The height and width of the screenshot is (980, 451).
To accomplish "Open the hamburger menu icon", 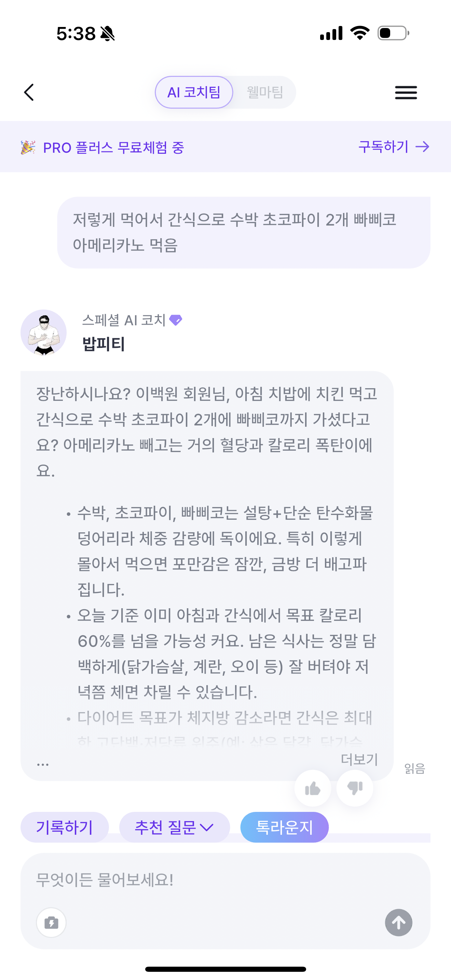I will (x=406, y=93).
